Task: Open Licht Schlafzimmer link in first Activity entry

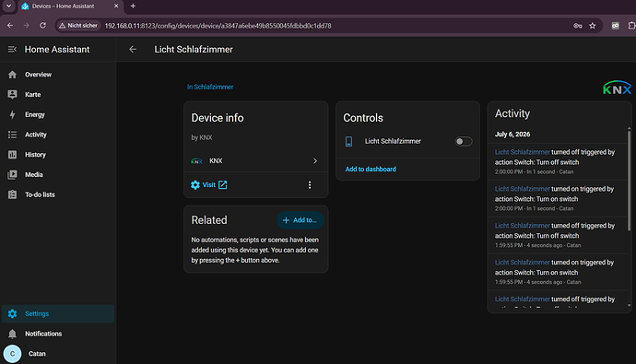Action: (522, 152)
